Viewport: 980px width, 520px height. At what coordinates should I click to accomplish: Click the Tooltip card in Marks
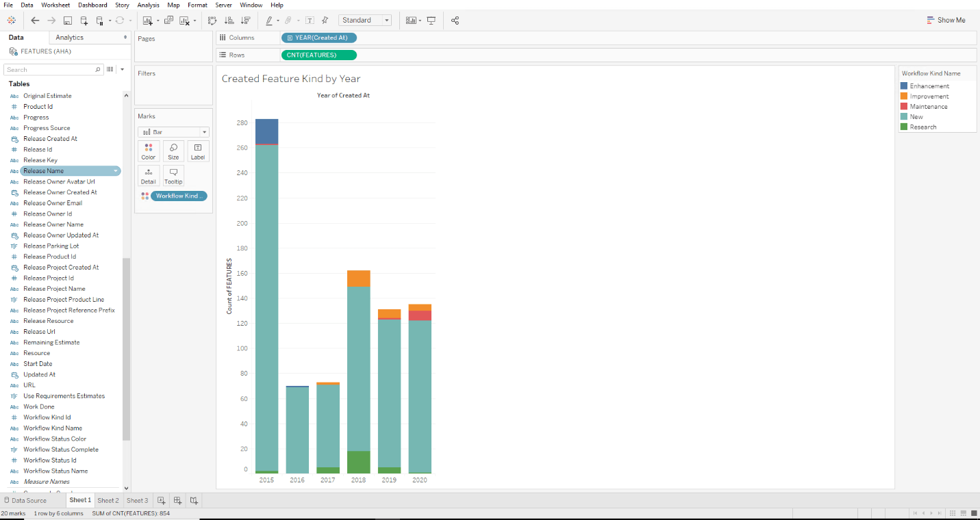tap(173, 176)
